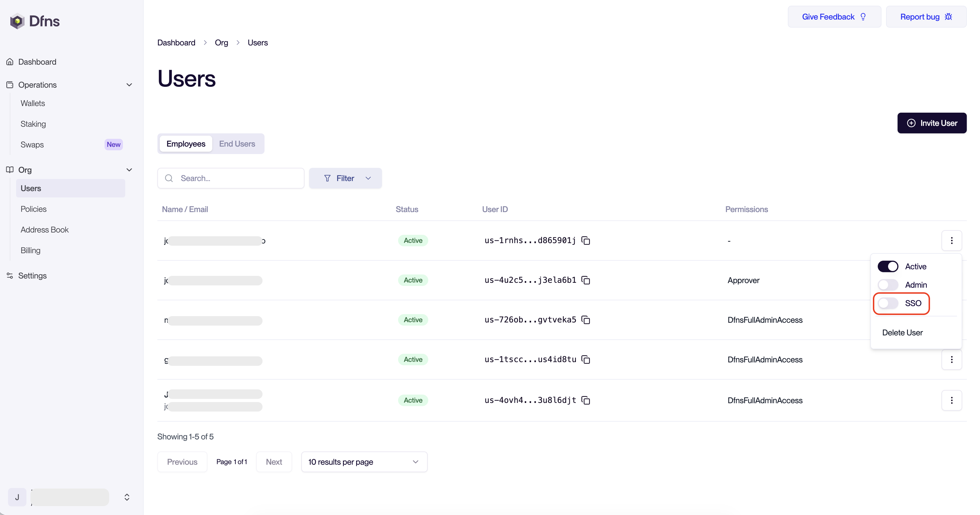
Task: Switch to the End Users tab
Action: click(x=237, y=144)
